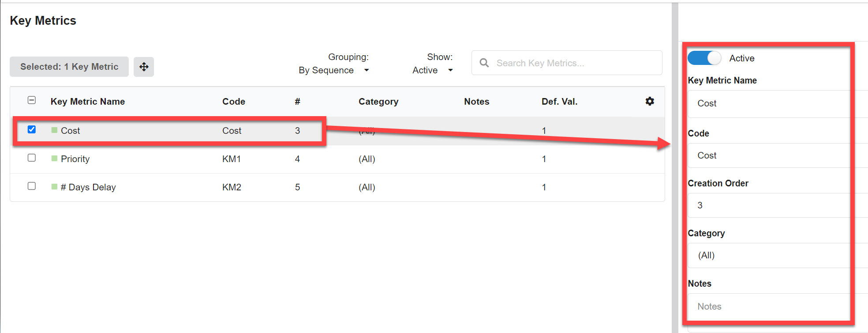Click the Code column header
The width and height of the screenshot is (868, 333).
tap(234, 102)
